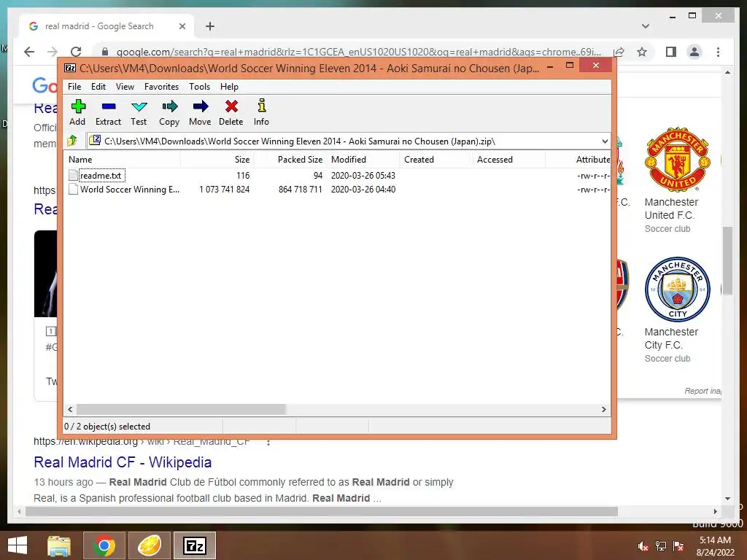This screenshot has height=560, width=747.
Task: Click the Created column header
Action: tap(436, 160)
